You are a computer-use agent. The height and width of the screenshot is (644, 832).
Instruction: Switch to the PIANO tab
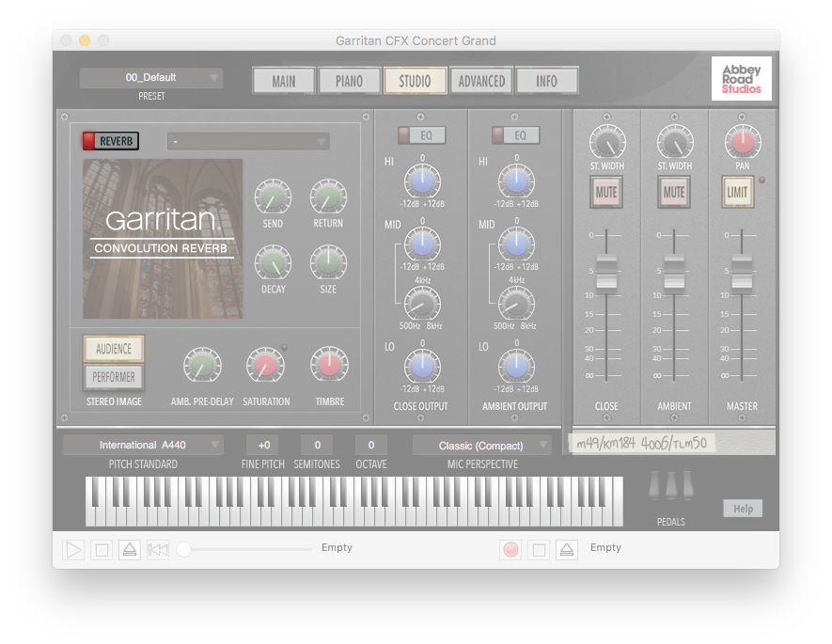coord(349,81)
